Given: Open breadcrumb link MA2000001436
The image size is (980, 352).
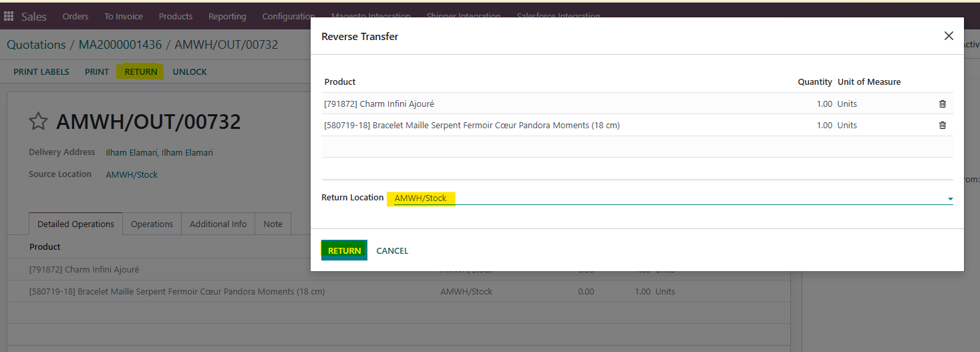Looking at the screenshot, I should click(120, 45).
